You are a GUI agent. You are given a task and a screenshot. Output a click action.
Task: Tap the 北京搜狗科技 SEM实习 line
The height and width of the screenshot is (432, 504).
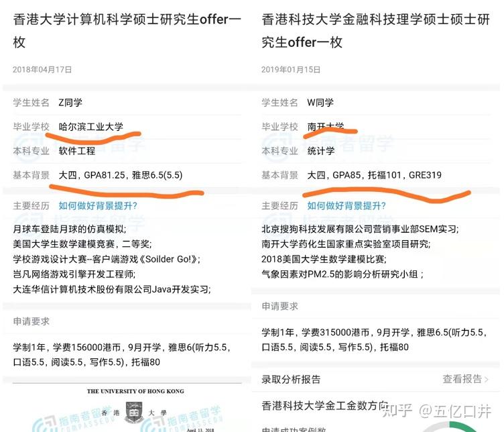tap(360, 229)
